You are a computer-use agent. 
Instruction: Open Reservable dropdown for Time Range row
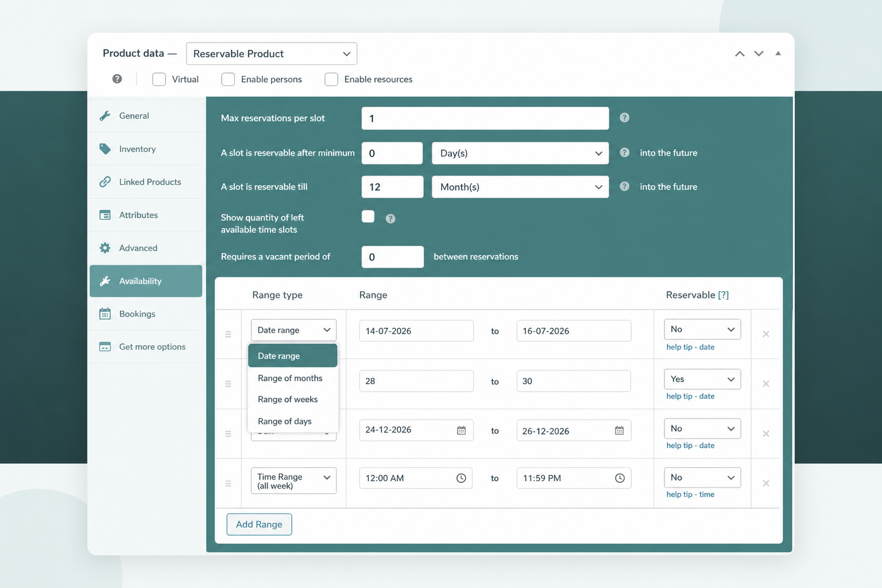[702, 478]
